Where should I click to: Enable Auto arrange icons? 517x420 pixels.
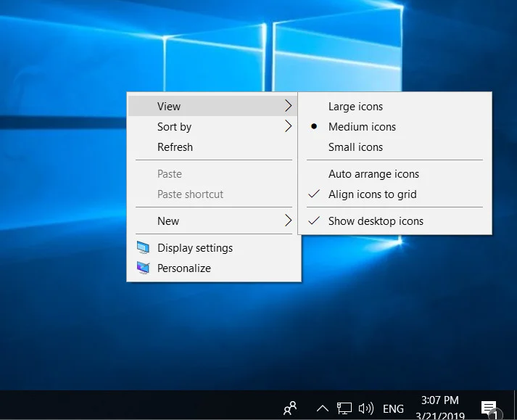(x=395, y=174)
